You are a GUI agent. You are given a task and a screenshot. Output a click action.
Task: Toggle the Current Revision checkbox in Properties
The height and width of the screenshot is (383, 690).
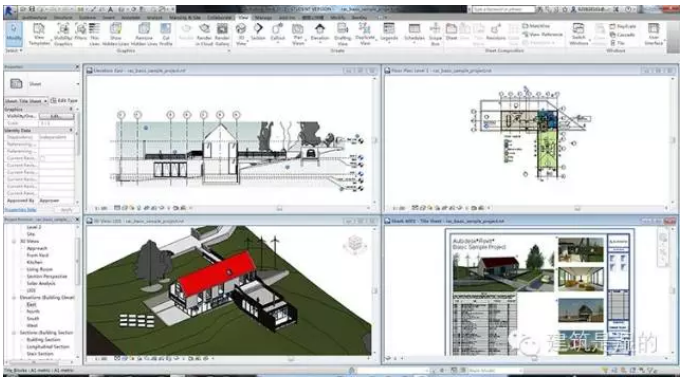point(43,158)
